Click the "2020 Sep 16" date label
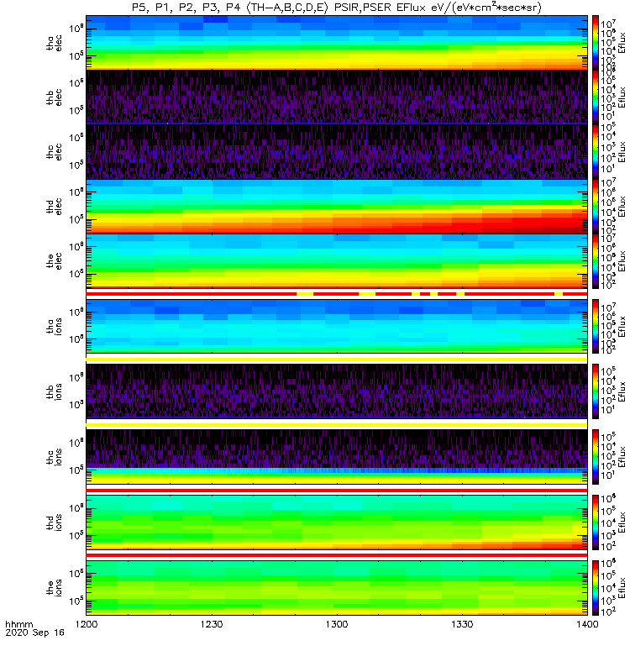 click(x=34, y=633)
